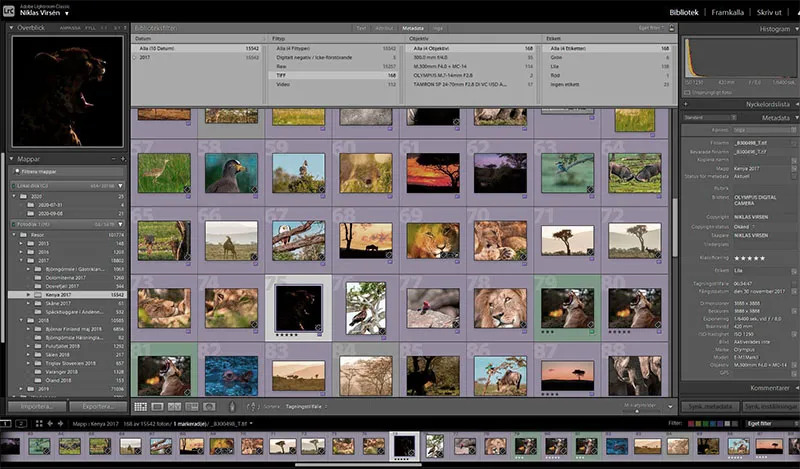Screen dimensions: 800x469
Task: Show grid from filmstrip bar icon
Action: [39, 424]
